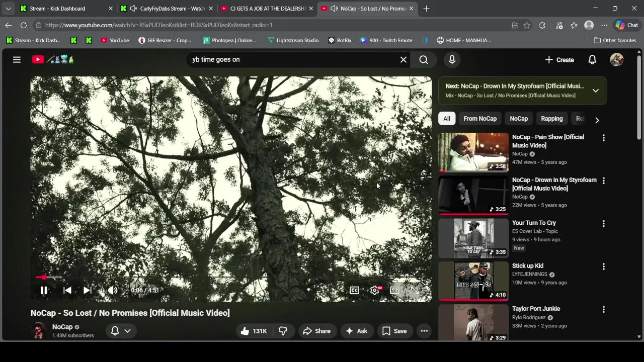Select the From NoCap filter chip
Image resolution: width=644 pixels, height=362 pixels.
click(480, 119)
